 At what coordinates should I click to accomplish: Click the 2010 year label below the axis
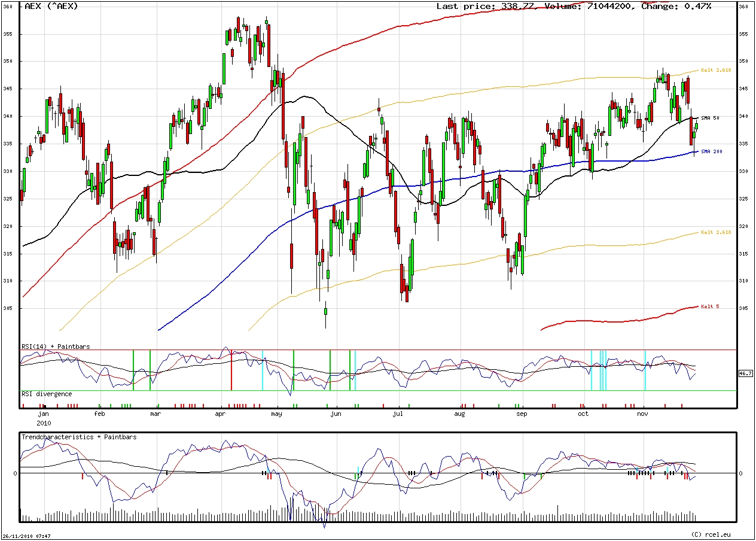pos(43,422)
